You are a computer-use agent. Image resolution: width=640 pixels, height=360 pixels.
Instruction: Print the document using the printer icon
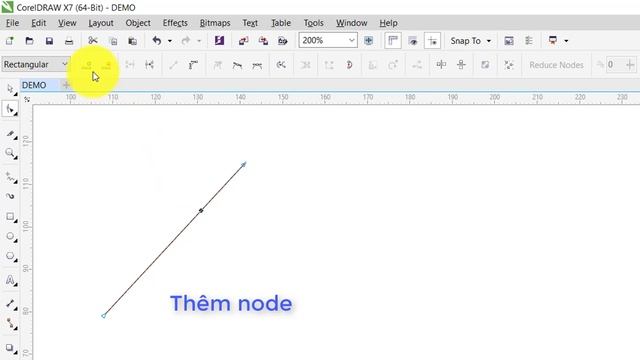(69, 41)
